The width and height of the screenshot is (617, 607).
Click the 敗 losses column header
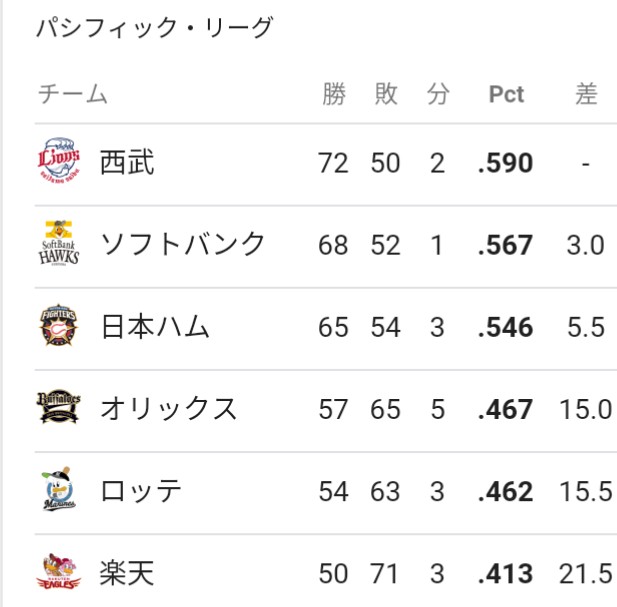[386, 94]
